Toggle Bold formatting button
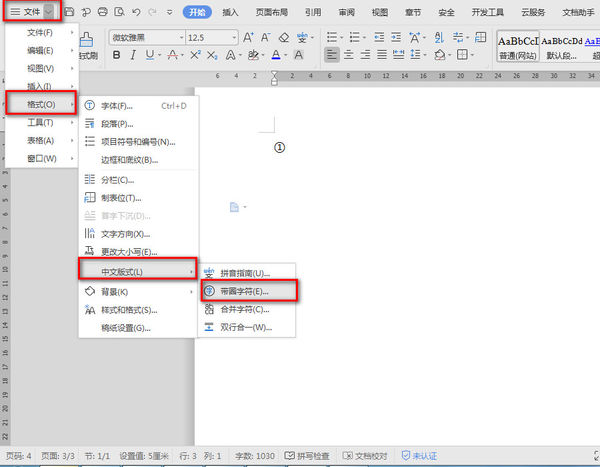The height and width of the screenshot is (467, 600). [117, 55]
